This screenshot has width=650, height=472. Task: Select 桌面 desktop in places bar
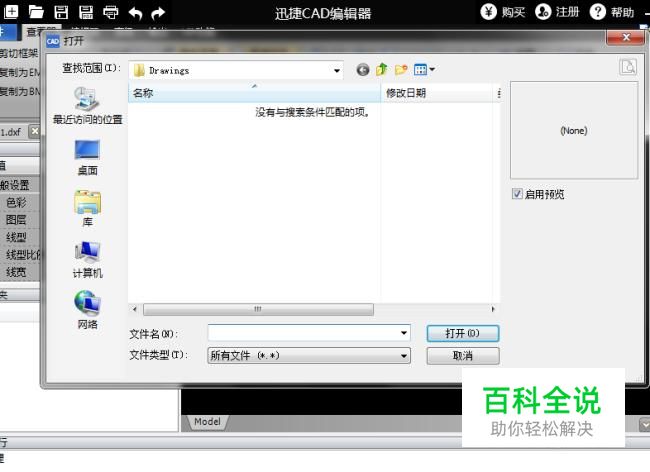point(87,158)
